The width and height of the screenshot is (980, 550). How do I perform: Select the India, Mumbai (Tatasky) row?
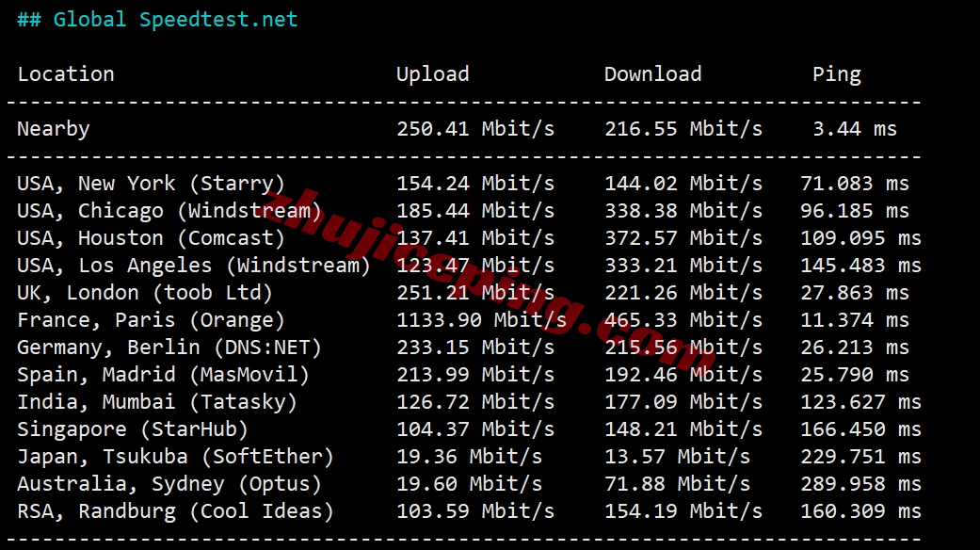[469, 402]
